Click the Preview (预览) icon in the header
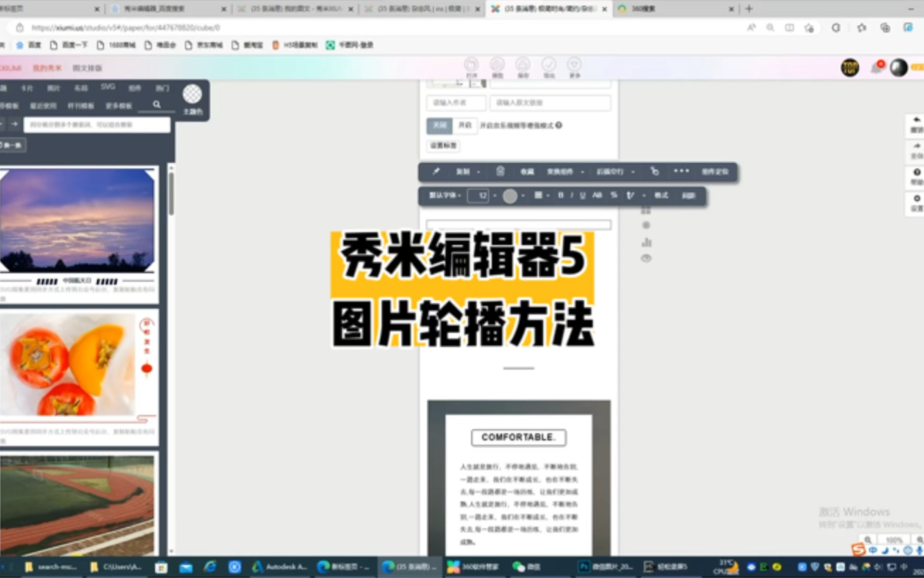The image size is (924, 578). click(497, 64)
